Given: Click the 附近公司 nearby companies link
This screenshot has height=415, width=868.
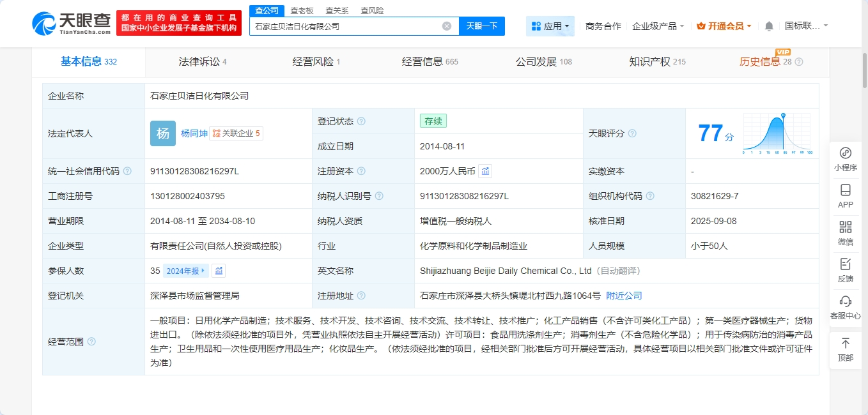Looking at the screenshot, I should [624, 296].
